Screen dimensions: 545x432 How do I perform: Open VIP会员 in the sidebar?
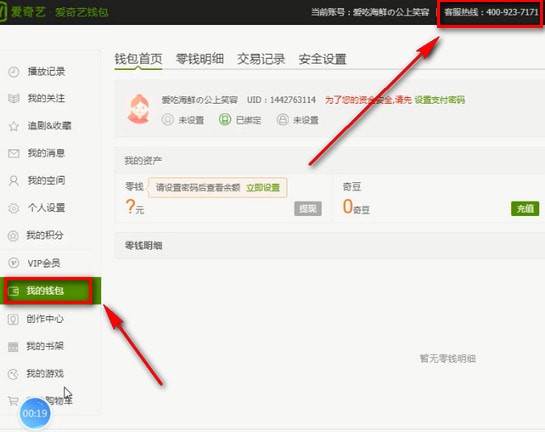click(x=44, y=263)
